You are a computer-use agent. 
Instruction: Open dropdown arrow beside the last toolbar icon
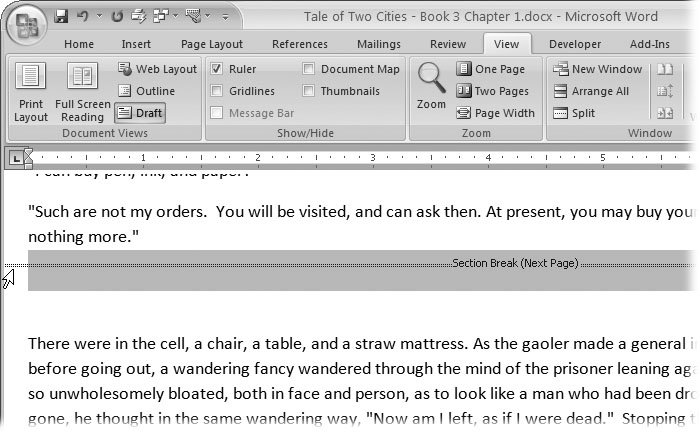[208, 17]
